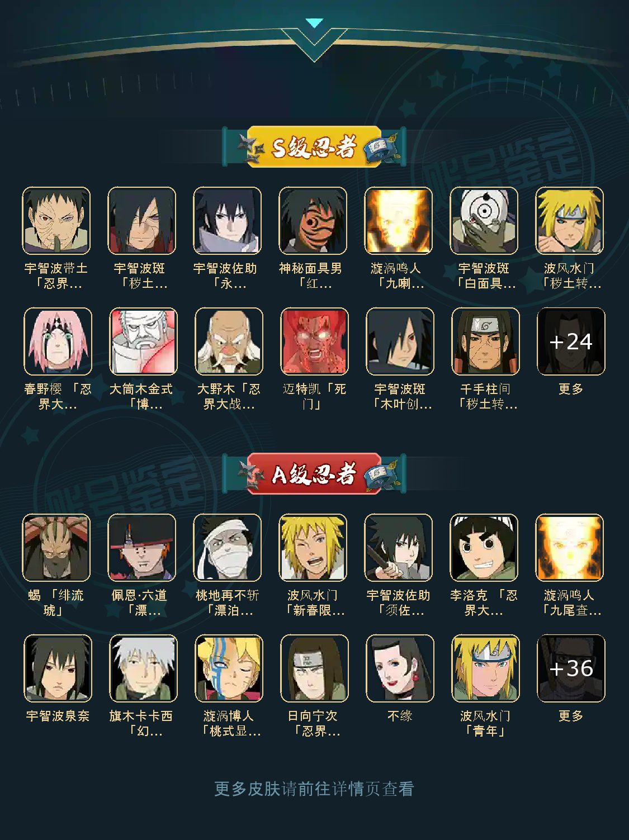The width and height of the screenshot is (629, 840).
Task: Open 春野樱 pink-haired ninja icon
Action: click(58, 341)
